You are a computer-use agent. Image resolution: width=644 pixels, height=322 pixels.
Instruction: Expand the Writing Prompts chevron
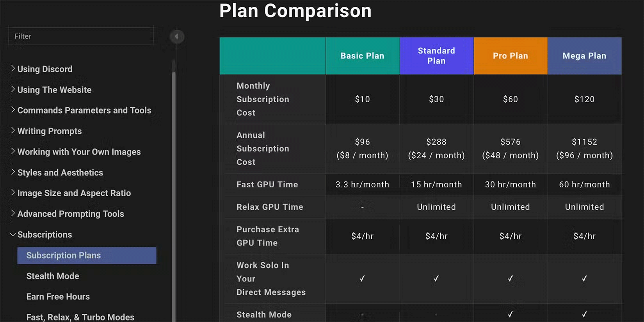coord(13,131)
